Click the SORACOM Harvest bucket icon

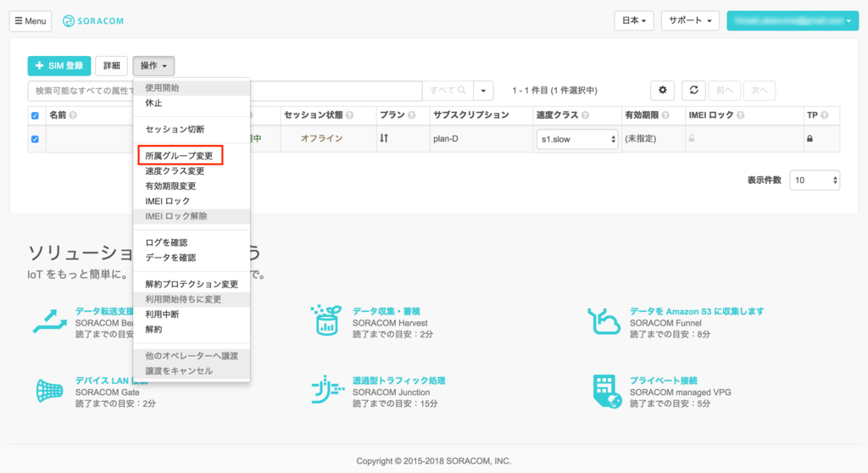[325, 320]
